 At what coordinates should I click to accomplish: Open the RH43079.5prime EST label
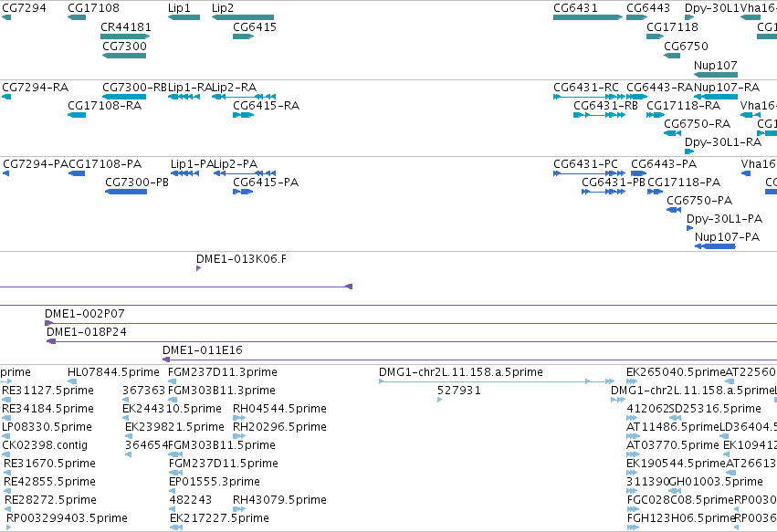279,500
